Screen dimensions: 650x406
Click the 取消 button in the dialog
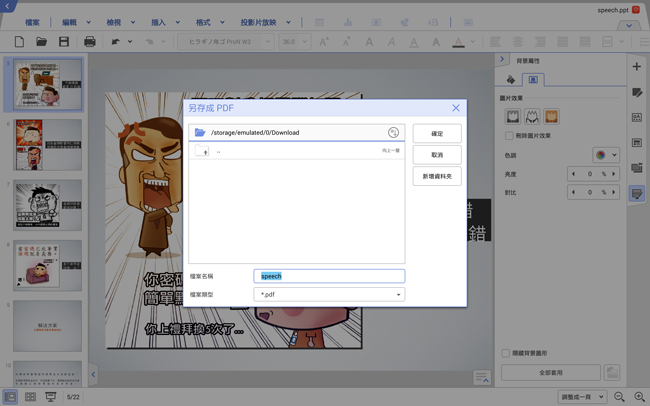(437, 155)
